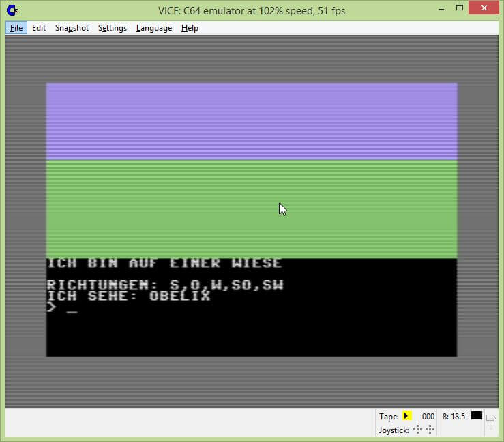Click the first joystick direction indicator
The image size is (504, 442).
417,430
